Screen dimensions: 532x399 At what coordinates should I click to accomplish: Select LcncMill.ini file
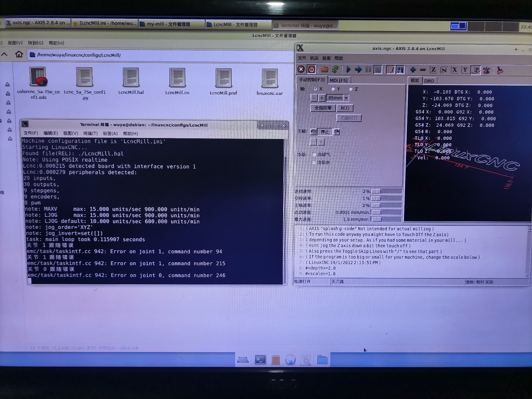point(177,81)
